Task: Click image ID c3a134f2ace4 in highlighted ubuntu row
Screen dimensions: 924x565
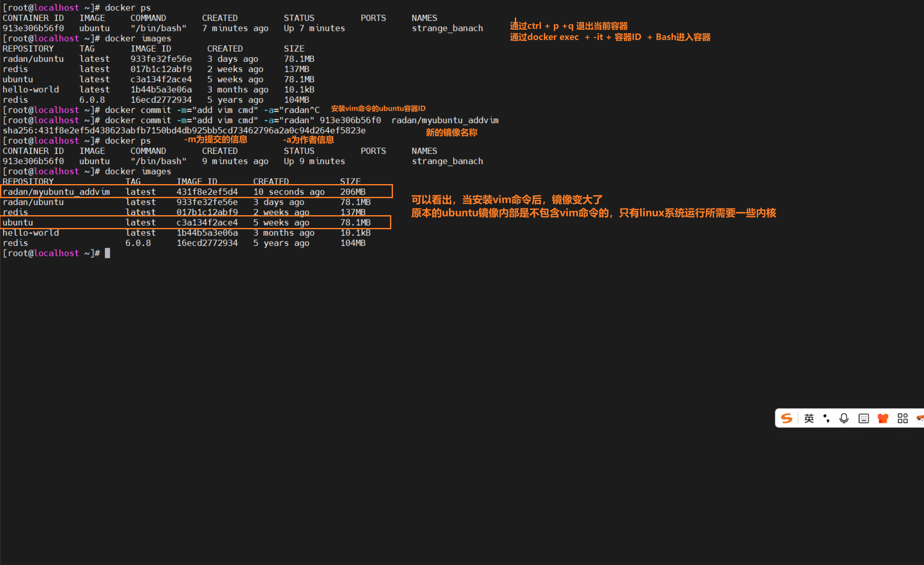Action: coord(207,222)
